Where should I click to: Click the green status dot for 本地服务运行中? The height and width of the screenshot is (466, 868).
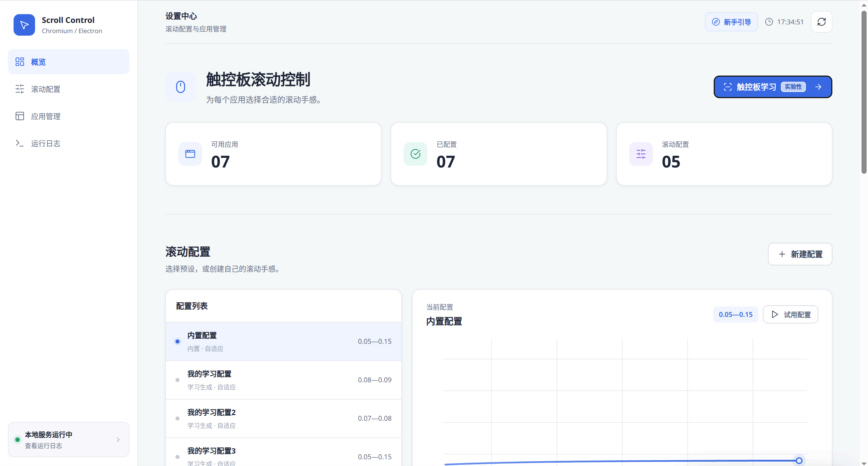tap(18, 439)
